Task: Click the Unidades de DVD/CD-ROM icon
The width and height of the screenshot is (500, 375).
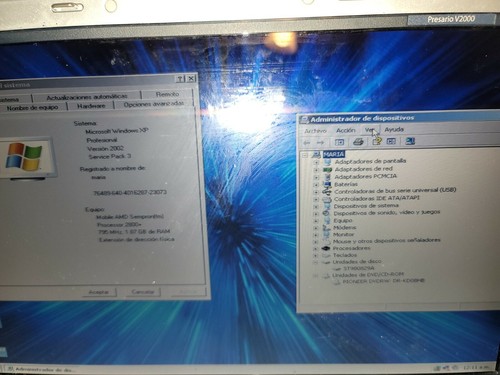Action: pyautogui.click(x=326, y=276)
